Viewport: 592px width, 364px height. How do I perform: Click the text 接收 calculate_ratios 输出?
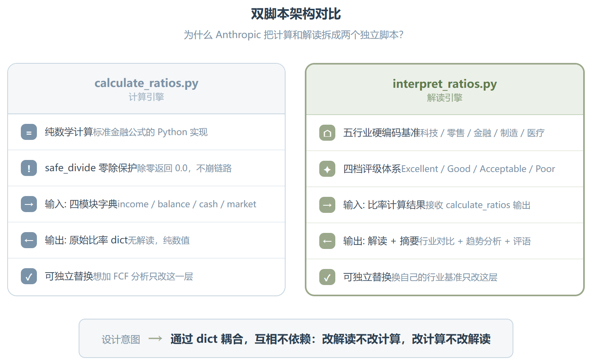click(x=478, y=205)
